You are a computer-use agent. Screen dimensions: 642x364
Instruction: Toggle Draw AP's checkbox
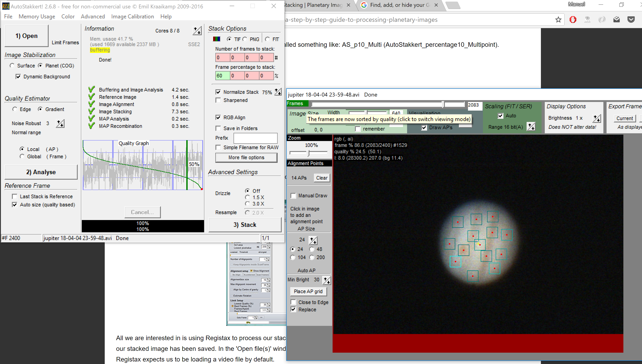pyautogui.click(x=424, y=127)
